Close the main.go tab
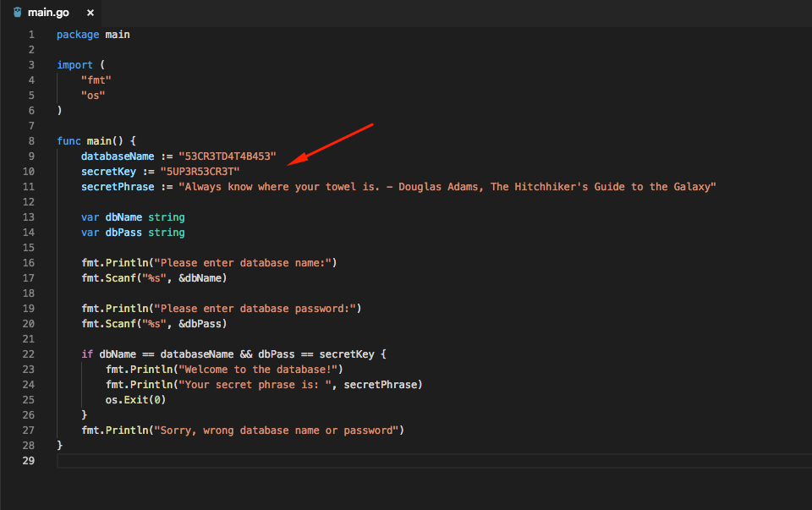 [x=90, y=13]
